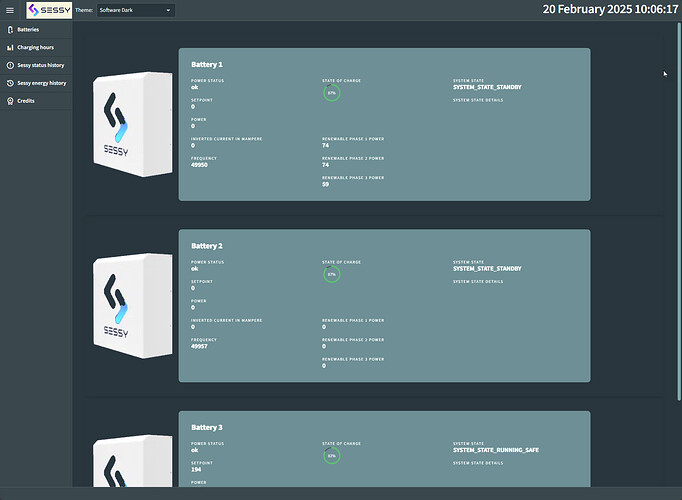Viewport: 682px width, 500px height.
Task: Open Sessy energy history page
Action: 36,83
